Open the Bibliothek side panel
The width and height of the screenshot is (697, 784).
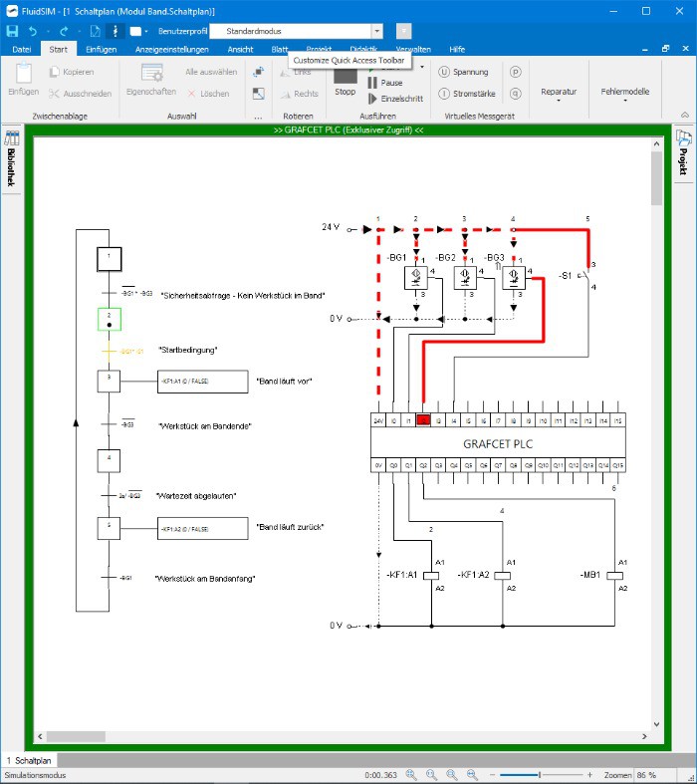point(12,159)
